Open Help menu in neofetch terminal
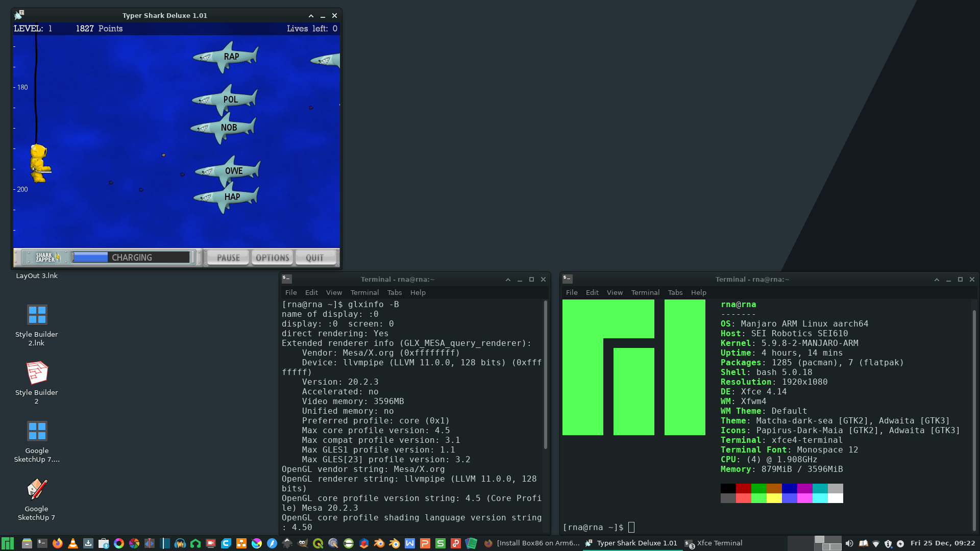The height and width of the screenshot is (551, 980). click(698, 292)
